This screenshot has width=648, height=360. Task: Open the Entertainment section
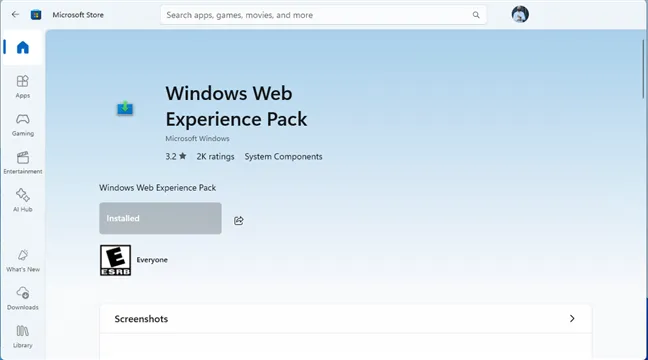23,163
